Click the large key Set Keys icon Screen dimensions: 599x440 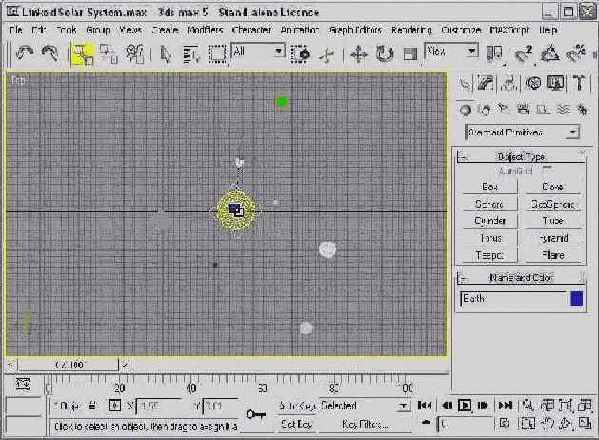(x=256, y=414)
